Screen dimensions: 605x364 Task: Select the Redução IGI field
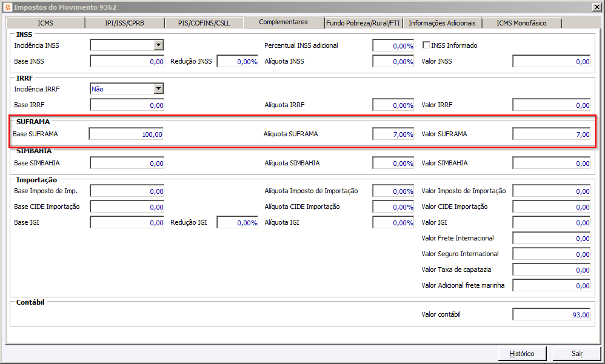point(237,222)
